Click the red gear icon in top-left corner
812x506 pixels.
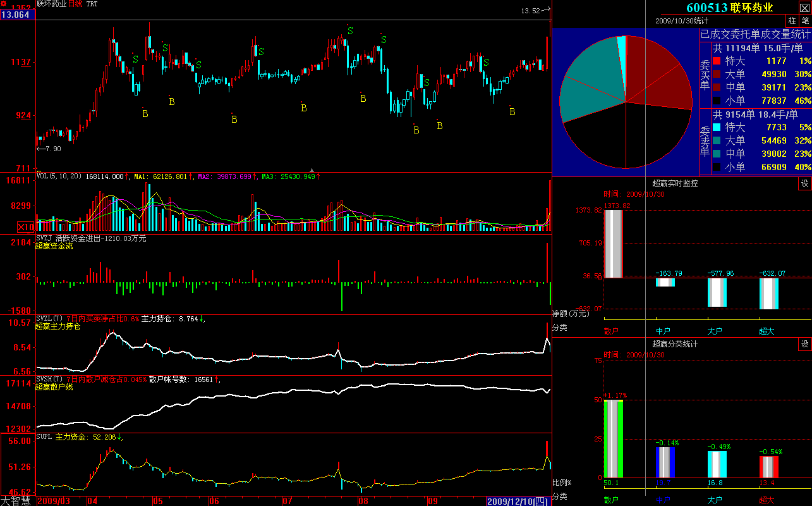[4, 4]
